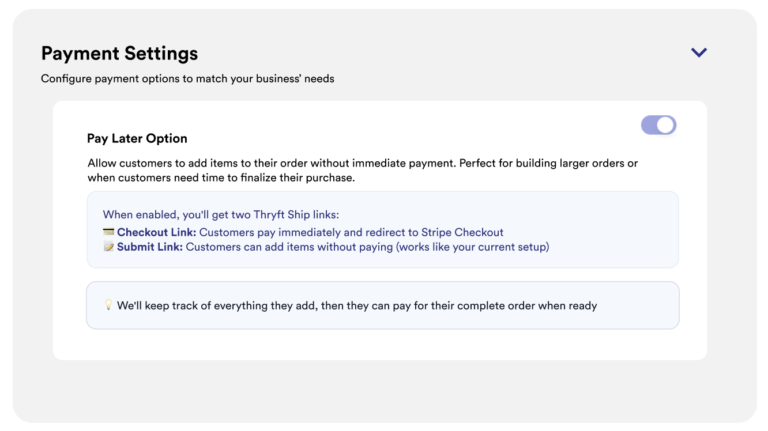The height and width of the screenshot is (431, 768).
Task: Click the credit card icon beside Checkout Link
Action: pyautogui.click(x=108, y=232)
